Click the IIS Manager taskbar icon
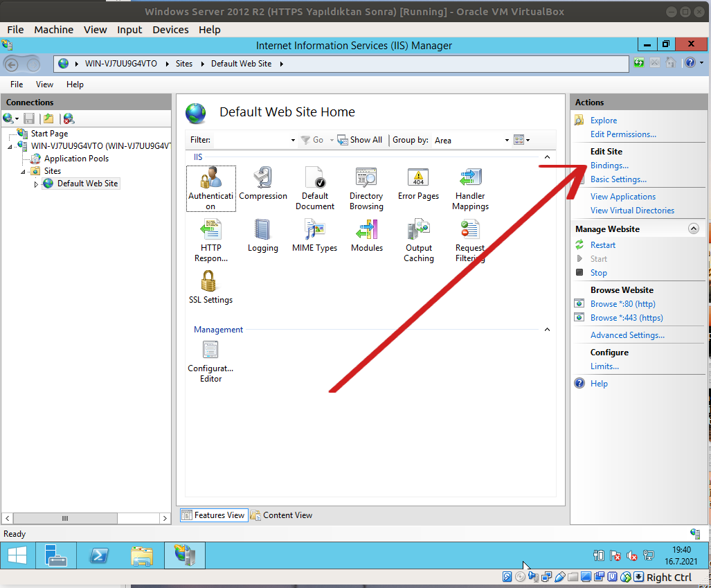 pos(185,555)
